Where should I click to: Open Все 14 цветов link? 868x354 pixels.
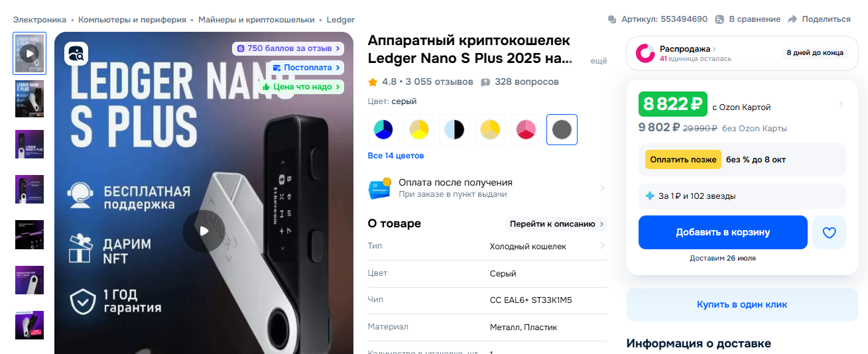[396, 156]
